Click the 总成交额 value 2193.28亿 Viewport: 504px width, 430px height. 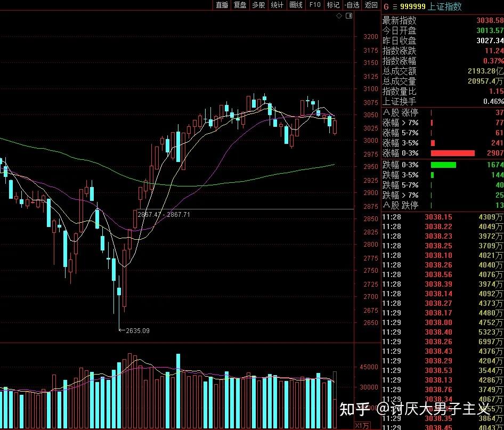point(486,71)
